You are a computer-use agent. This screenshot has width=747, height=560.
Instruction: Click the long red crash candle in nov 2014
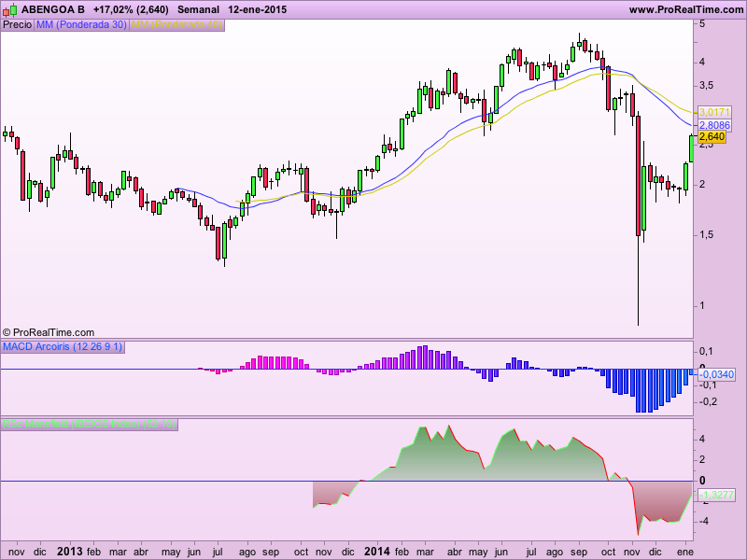coord(638,175)
